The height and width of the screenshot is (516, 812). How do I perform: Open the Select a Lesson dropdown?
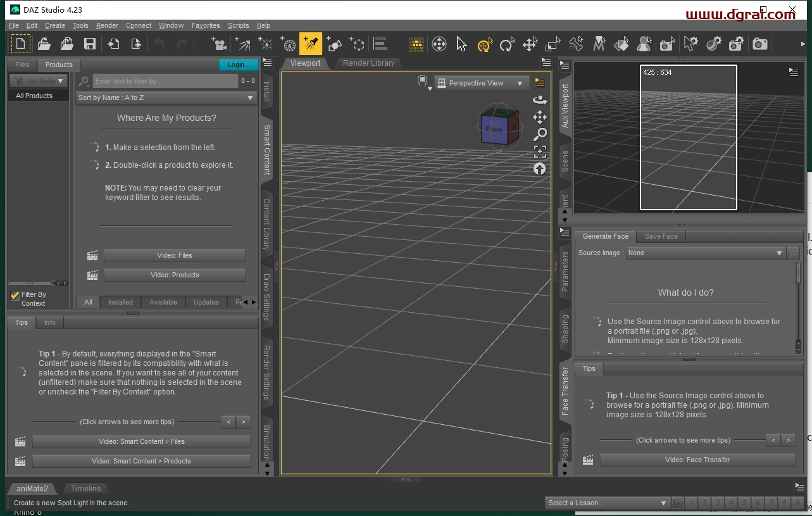(x=607, y=503)
